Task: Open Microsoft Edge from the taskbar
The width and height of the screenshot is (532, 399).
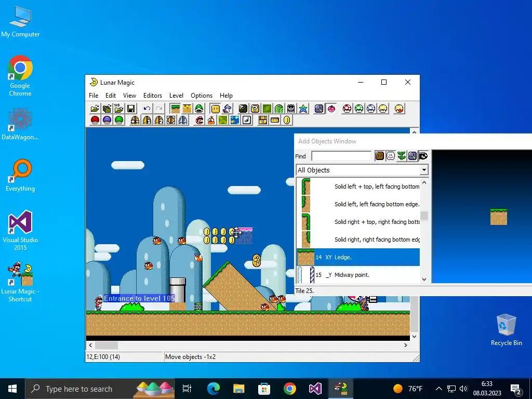Action: click(x=214, y=389)
